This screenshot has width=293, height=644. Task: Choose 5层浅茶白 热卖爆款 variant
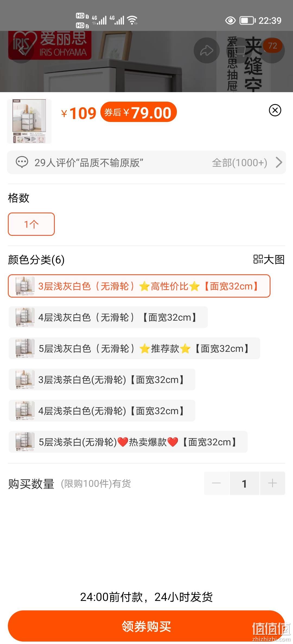(128, 442)
